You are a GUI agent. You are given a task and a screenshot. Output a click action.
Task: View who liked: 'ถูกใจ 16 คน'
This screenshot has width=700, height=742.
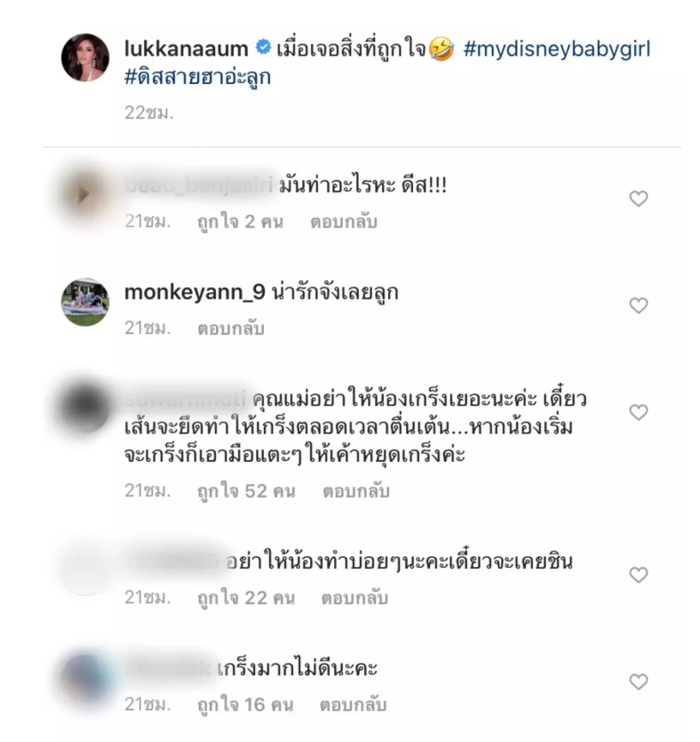point(245,705)
